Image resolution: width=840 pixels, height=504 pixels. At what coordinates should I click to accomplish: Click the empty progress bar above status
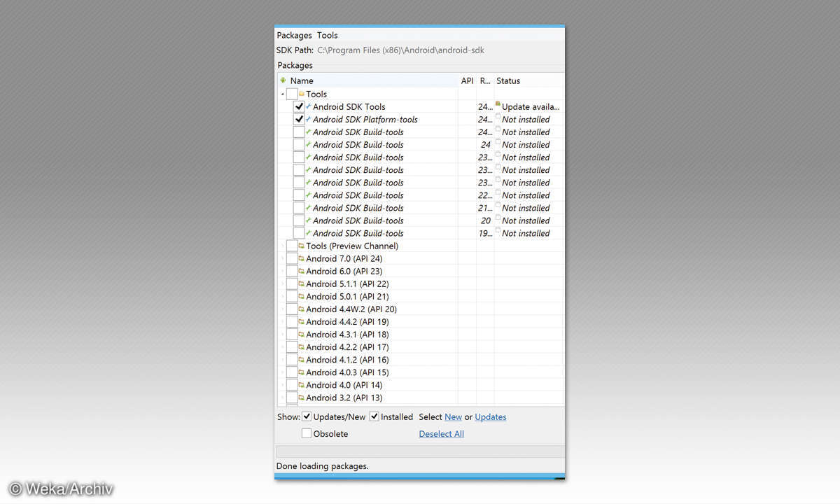[x=420, y=451]
